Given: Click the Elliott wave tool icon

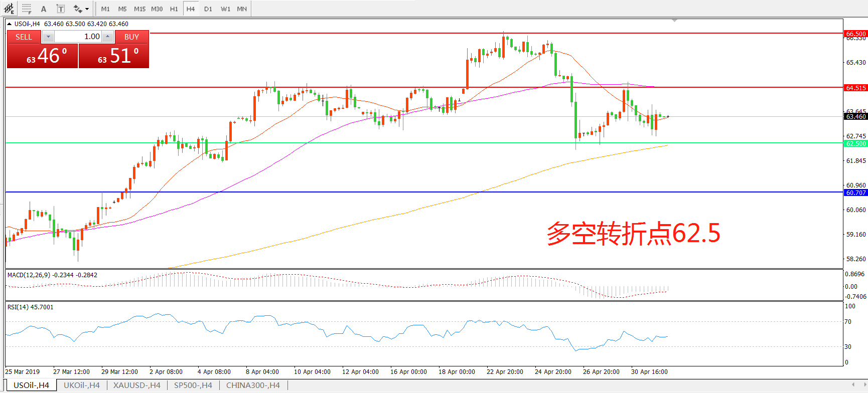Looking at the screenshot, I should point(9,9).
